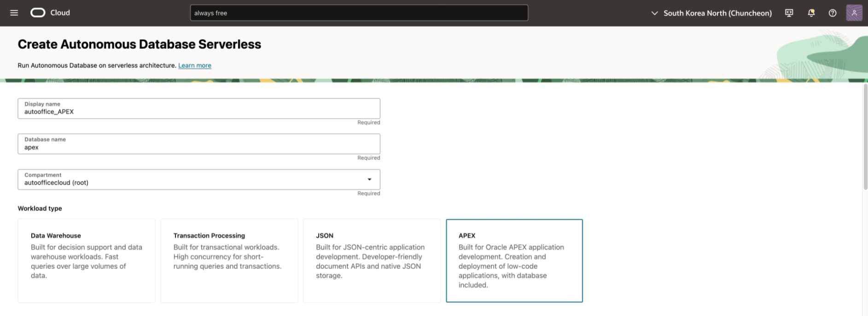Screen dimensions: 868x316
Task: Expand the South Korea North region selector
Action: [x=711, y=13]
